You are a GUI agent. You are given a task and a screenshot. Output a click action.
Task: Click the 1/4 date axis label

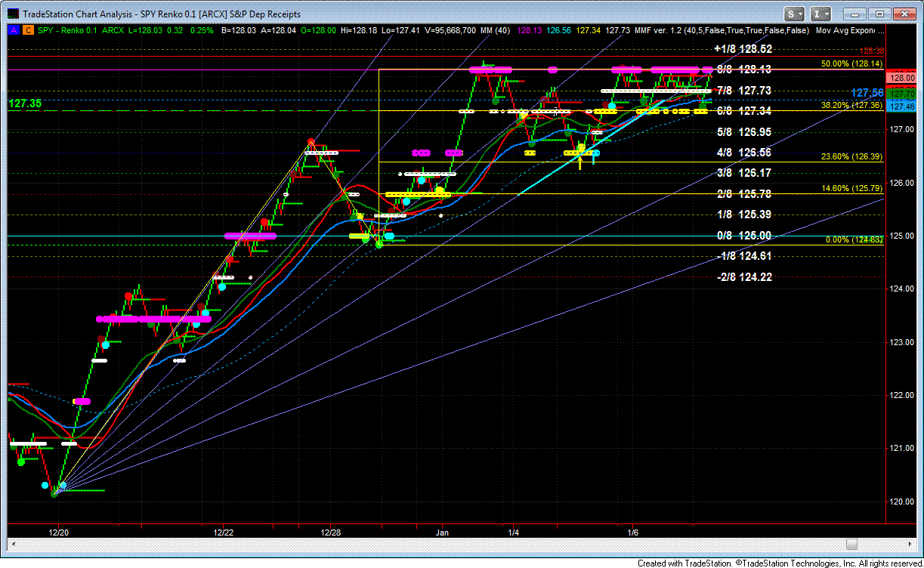point(512,532)
